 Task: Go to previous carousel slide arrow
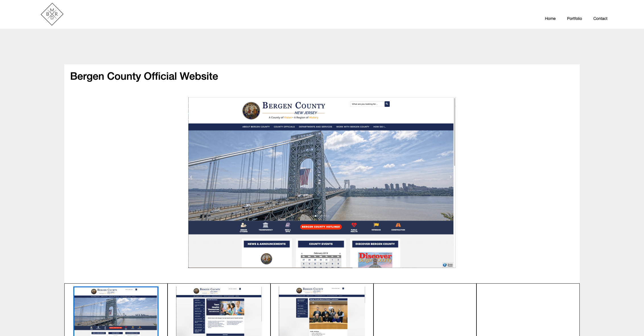click(191, 177)
